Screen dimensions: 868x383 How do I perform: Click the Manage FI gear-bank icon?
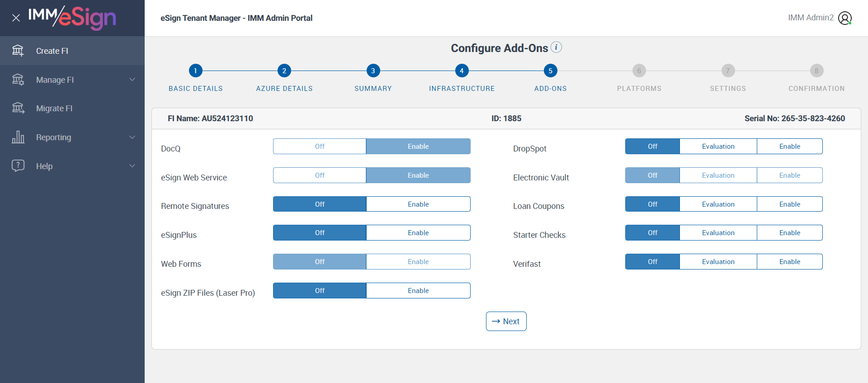pos(18,80)
